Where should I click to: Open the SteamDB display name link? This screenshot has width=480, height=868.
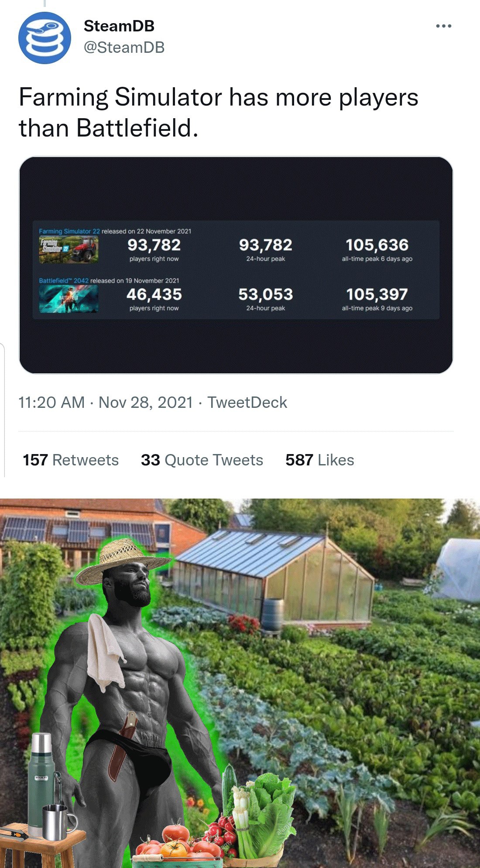click(119, 26)
